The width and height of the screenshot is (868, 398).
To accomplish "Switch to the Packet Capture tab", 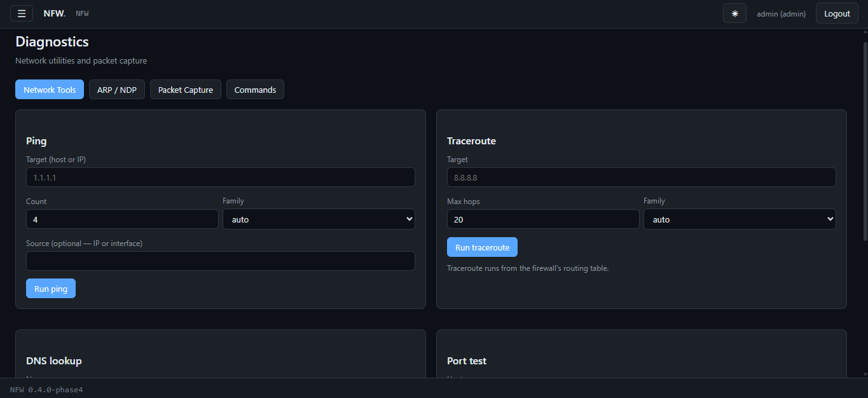I will 186,90.
